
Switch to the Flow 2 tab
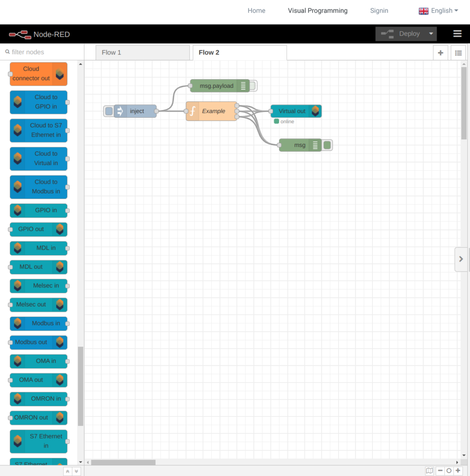tap(240, 53)
